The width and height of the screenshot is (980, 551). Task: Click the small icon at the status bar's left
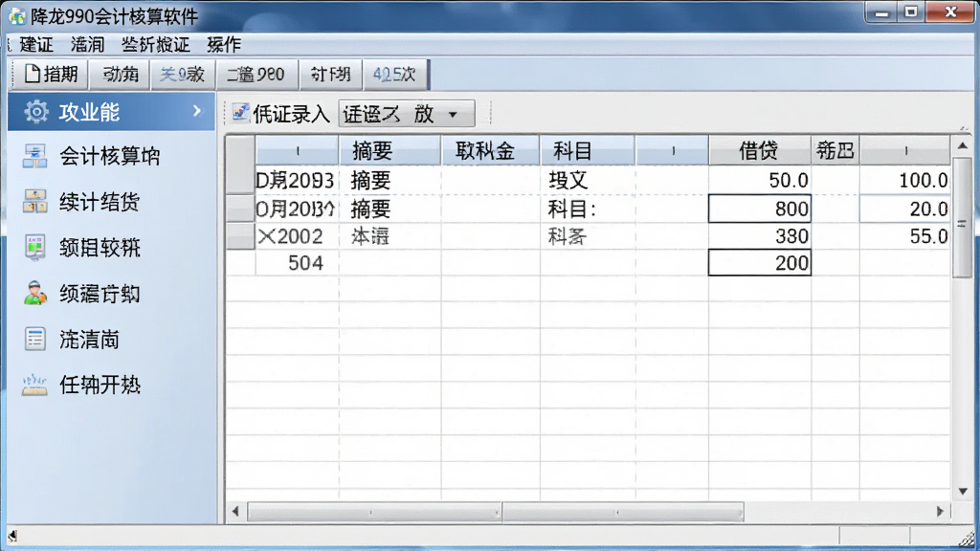(11, 536)
